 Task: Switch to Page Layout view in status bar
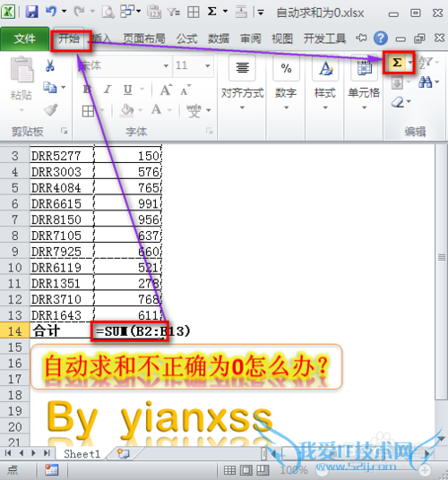tap(246, 470)
